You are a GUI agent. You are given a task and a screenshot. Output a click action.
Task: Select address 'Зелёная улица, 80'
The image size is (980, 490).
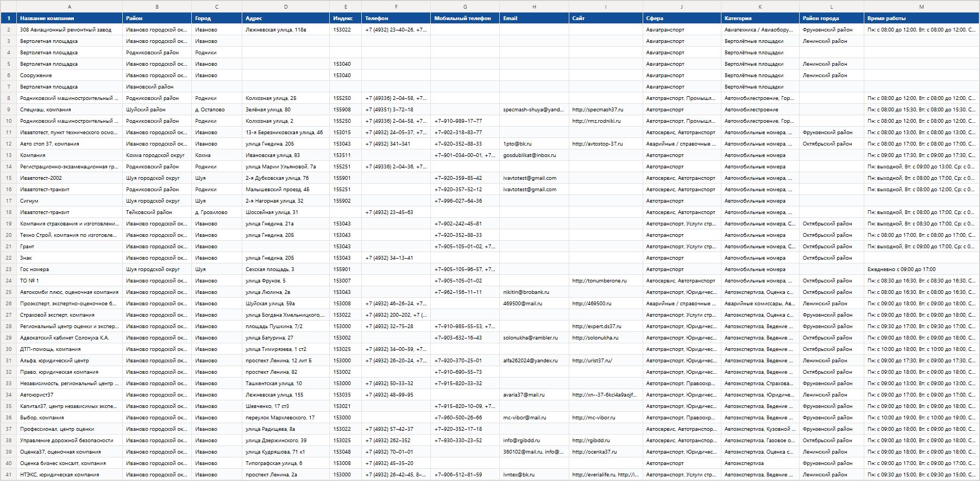point(286,110)
